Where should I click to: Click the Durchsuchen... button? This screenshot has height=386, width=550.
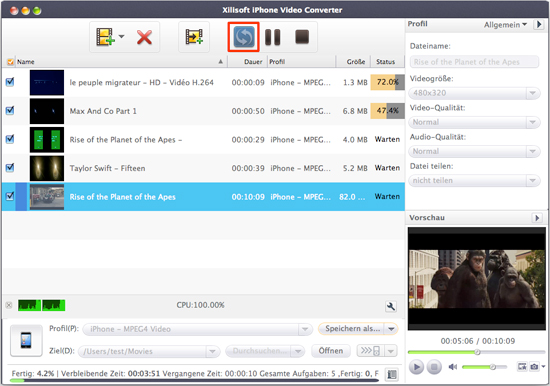(258, 351)
